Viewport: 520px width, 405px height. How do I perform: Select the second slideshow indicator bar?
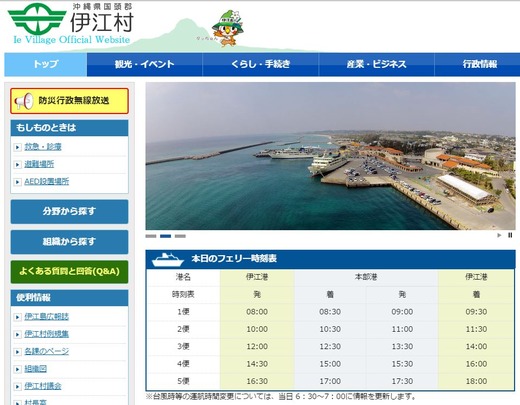[x=165, y=236]
